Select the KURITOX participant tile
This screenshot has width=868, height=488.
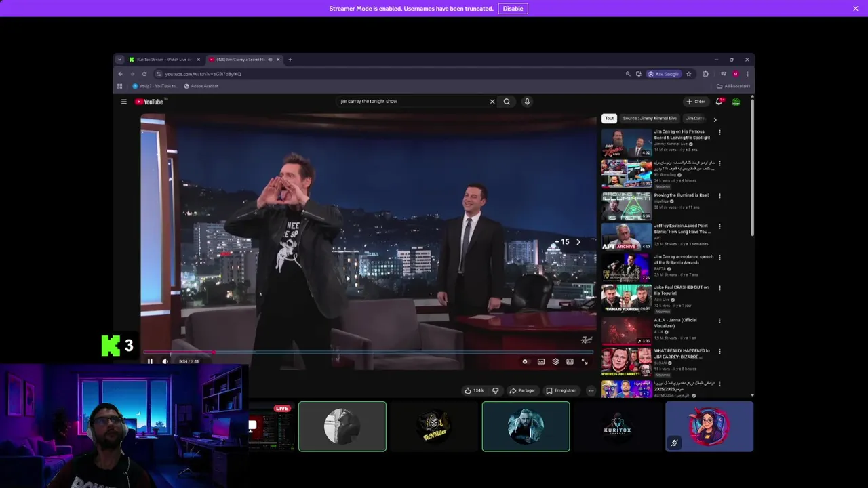(x=618, y=426)
